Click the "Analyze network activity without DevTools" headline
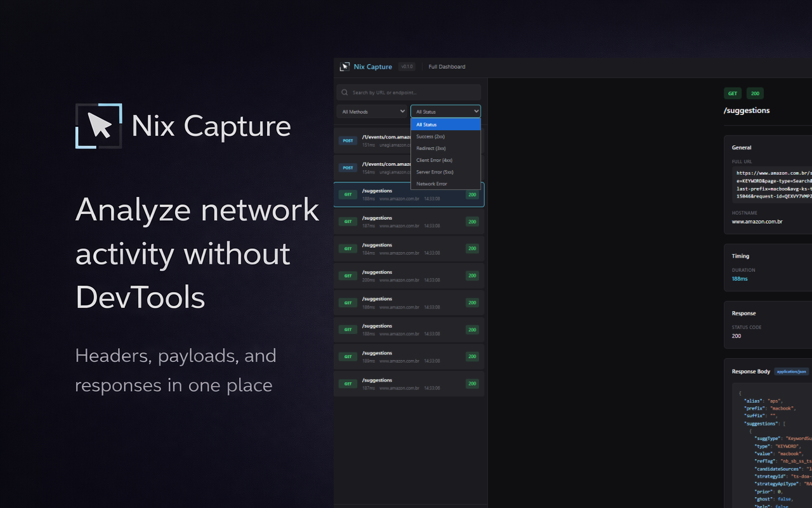 (x=197, y=253)
